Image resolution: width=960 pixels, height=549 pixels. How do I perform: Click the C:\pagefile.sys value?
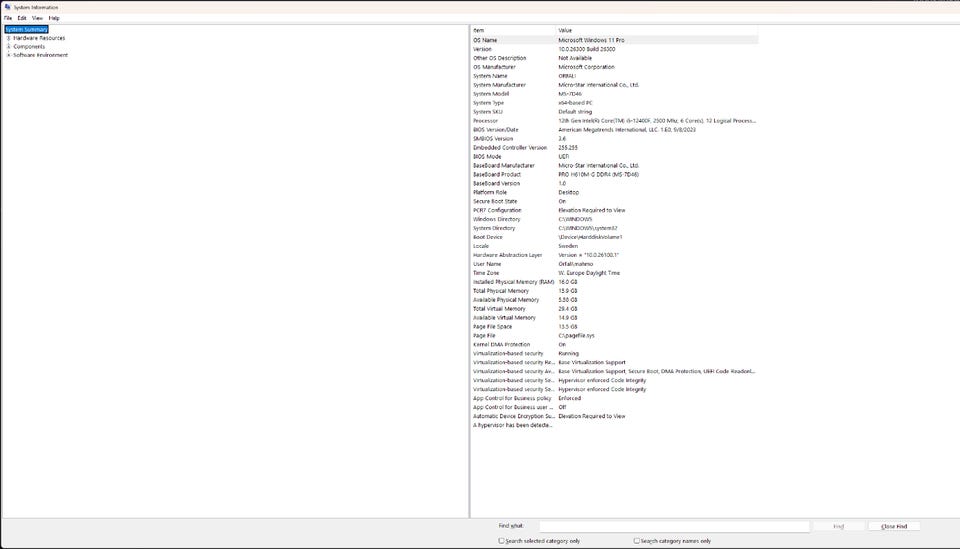(576, 335)
